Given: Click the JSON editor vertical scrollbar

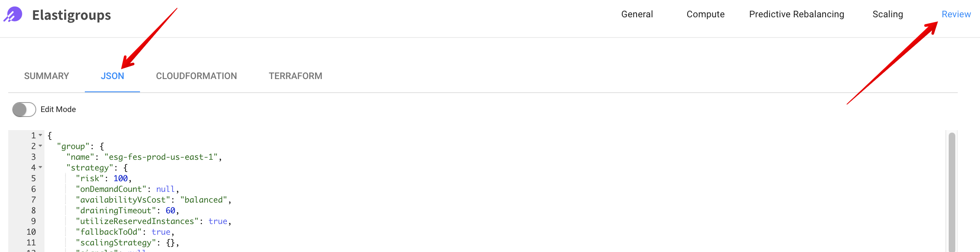Looking at the screenshot, I should (952, 189).
